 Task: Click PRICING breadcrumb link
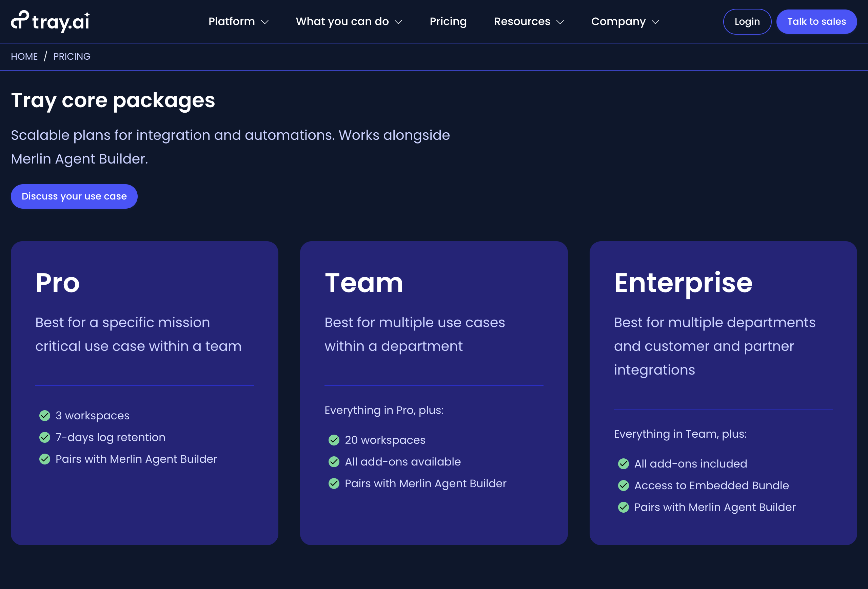coord(72,56)
